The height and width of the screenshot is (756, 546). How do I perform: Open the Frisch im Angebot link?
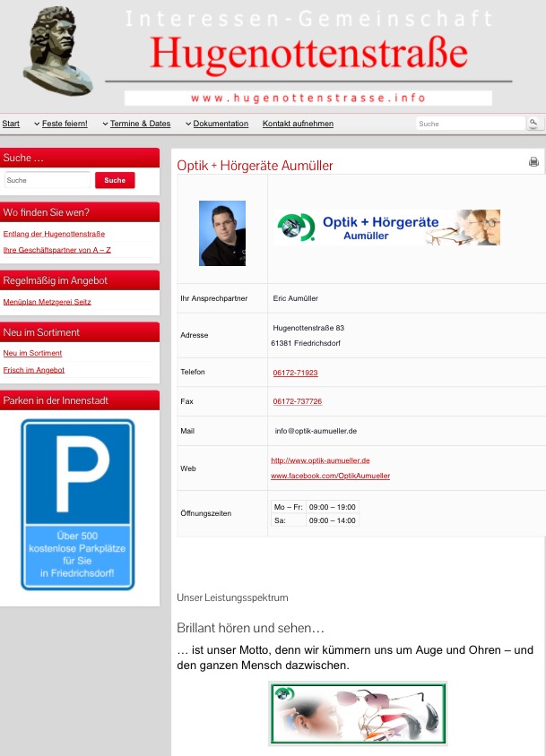click(34, 370)
